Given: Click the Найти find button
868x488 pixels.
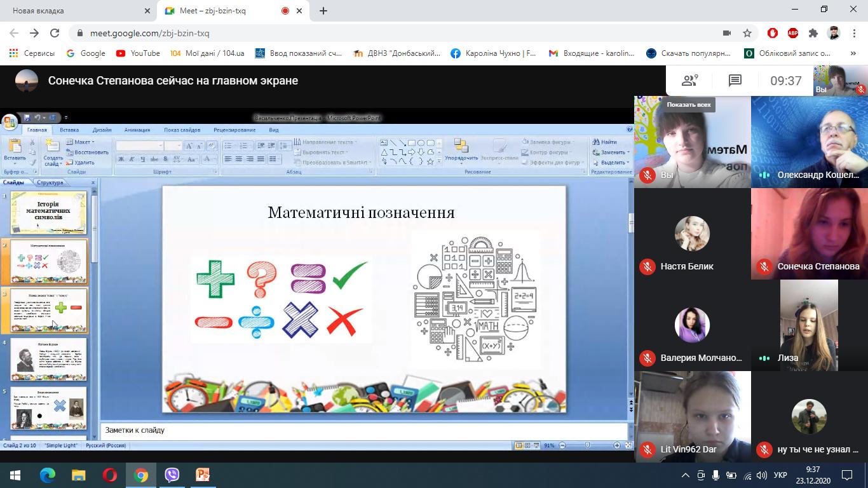Looking at the screenshot, I should pyautogui.click(x=604, y=142).
